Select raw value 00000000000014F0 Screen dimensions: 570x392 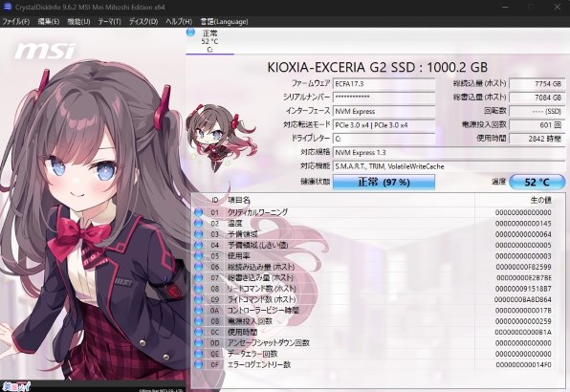click(523, 365)
